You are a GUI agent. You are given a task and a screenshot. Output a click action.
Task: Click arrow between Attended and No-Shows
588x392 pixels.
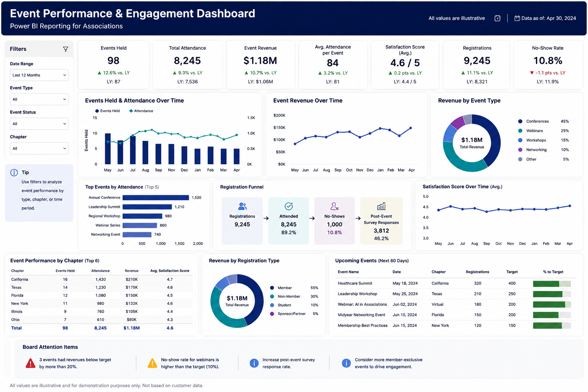pos(312,218)
